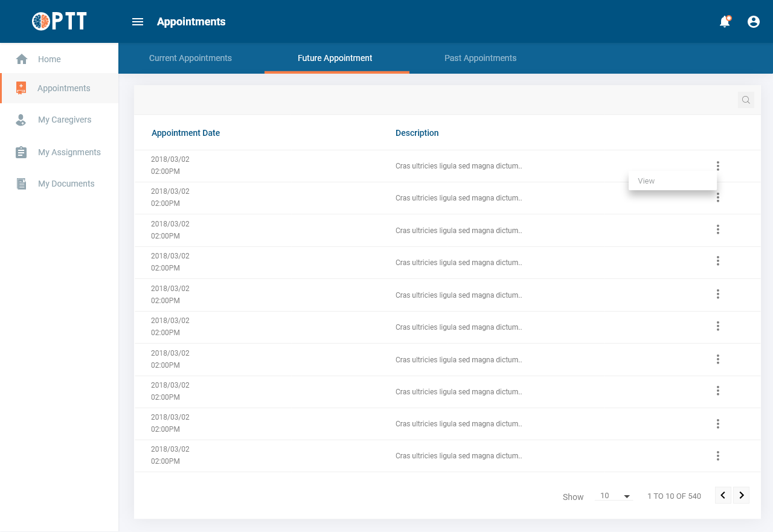Click the search magnifier icon in table
The height and width of the screenshot is (532, 773).
(x=746, y=100)
